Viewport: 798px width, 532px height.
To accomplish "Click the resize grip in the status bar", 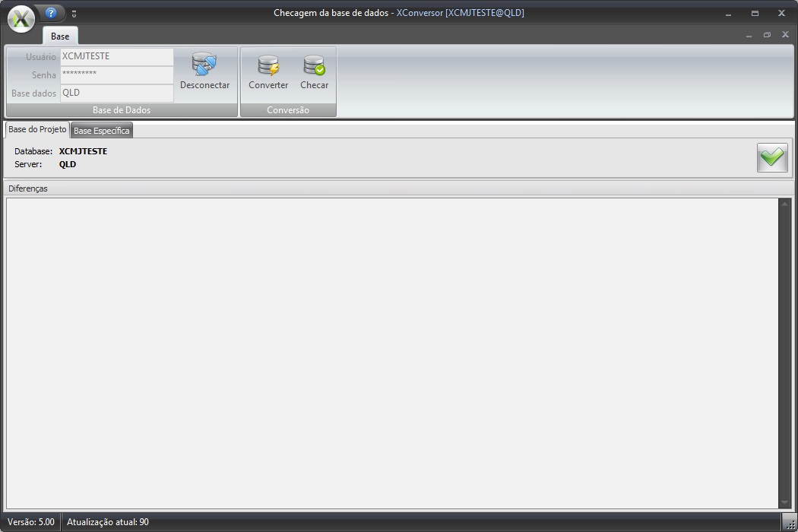I will tap(790, 523).
